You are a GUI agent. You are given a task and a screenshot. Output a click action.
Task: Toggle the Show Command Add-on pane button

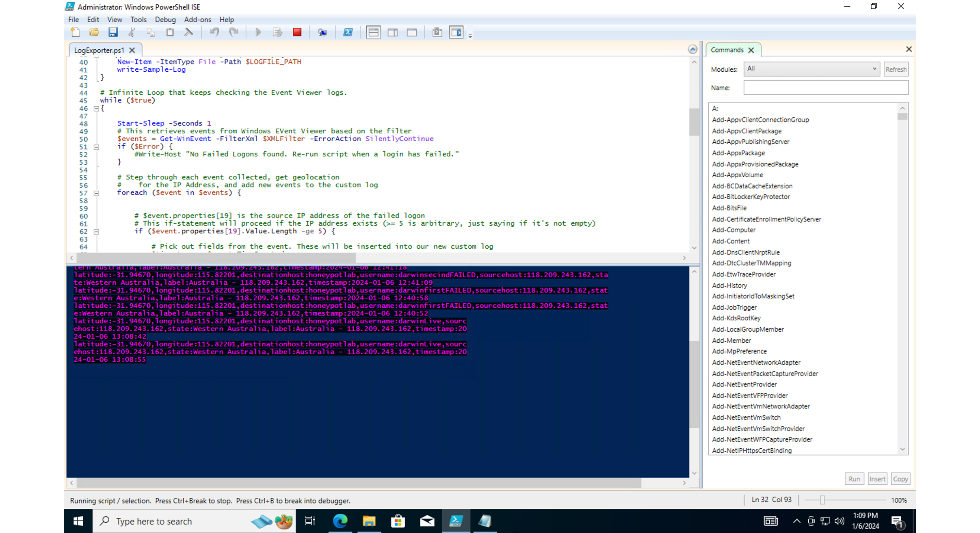point(456,32)
